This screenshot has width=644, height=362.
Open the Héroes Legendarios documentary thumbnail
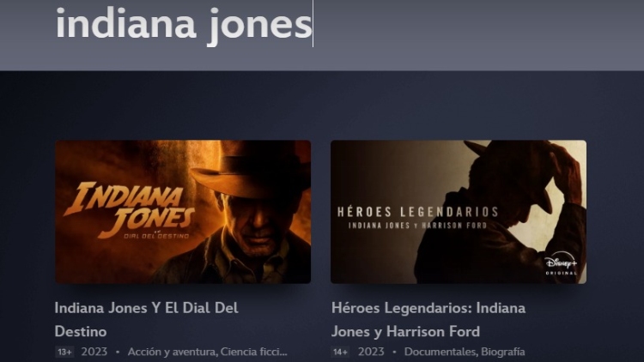pyautogui.click(x=459, y=212)
